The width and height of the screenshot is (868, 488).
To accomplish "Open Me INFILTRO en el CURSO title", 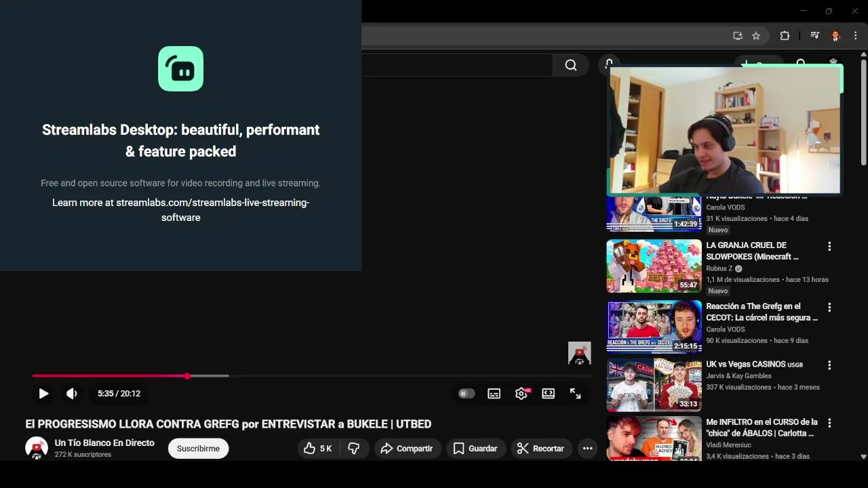I will coord(762,428).
